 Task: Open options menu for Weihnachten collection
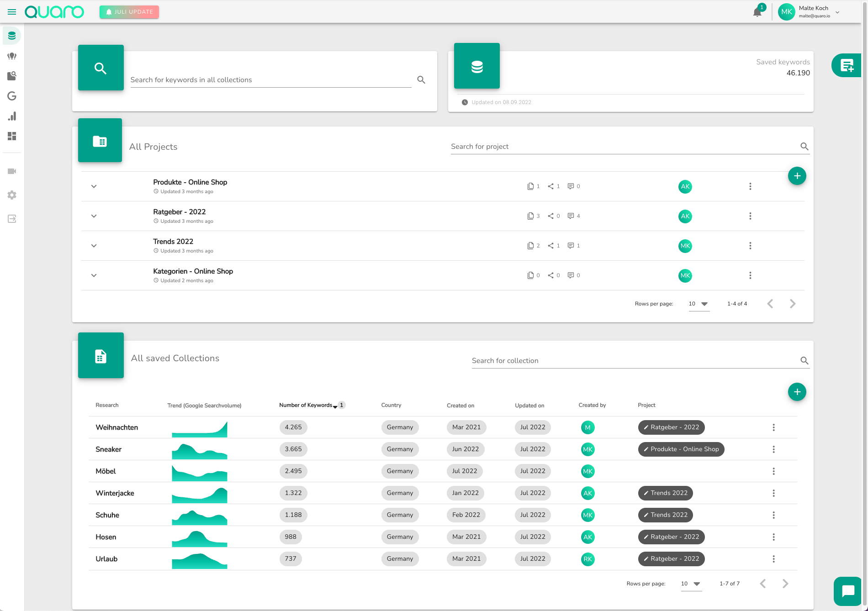tap(773, 427)
